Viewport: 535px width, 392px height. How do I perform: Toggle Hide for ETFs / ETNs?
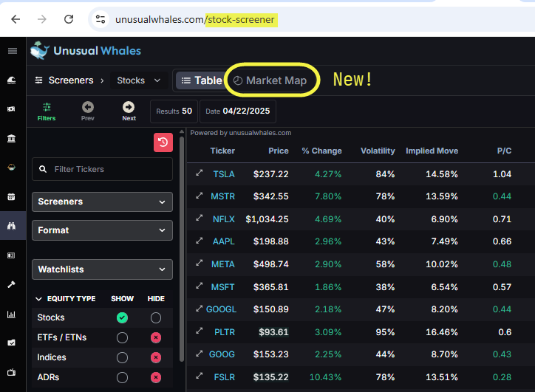tap(156, 338)
